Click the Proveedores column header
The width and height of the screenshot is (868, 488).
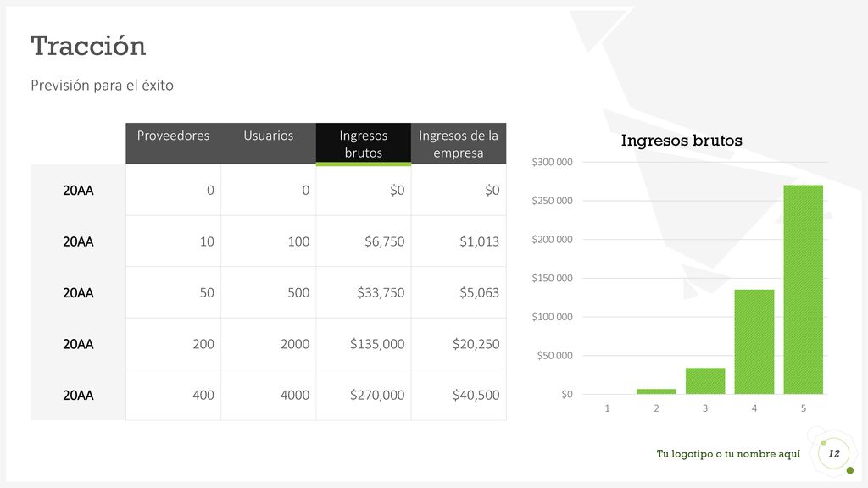click(173, 143)
